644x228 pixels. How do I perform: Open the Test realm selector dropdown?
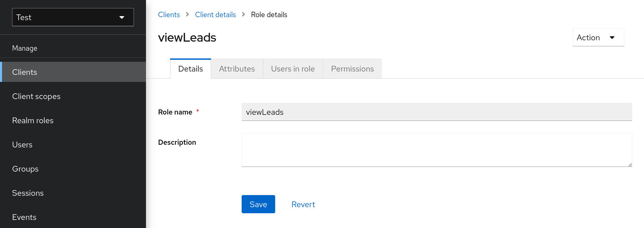[x=73, y=17]
